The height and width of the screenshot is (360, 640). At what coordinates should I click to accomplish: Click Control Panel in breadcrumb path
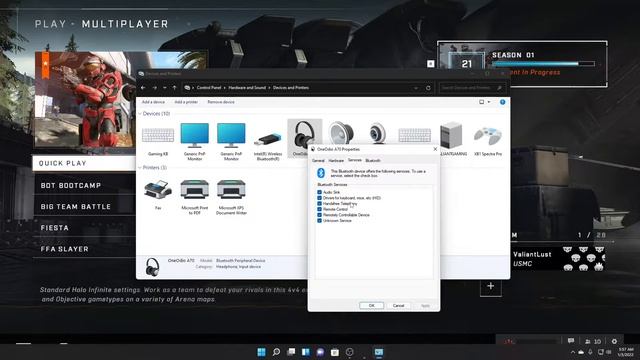[209, 88]
